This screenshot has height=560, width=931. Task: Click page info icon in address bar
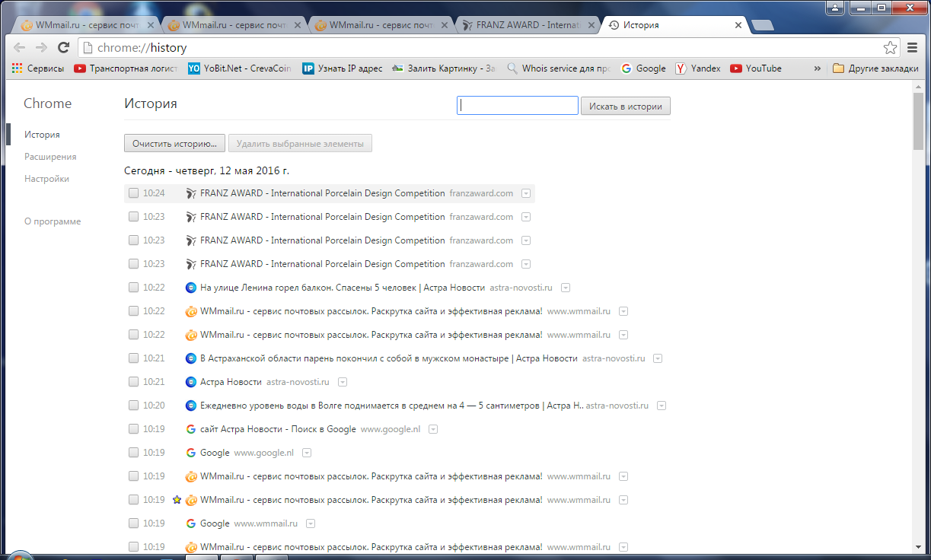pyautogui.click(x=88, y=48)
